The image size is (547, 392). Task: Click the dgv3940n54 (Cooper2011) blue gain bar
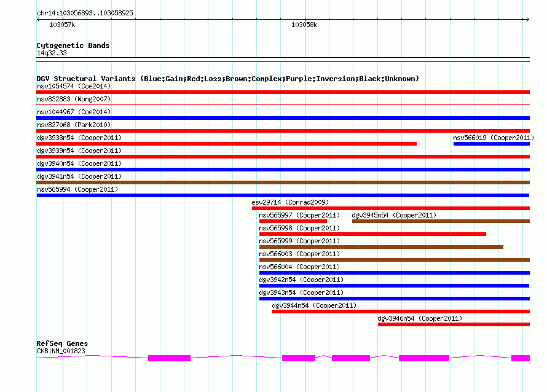coord(283,170)
